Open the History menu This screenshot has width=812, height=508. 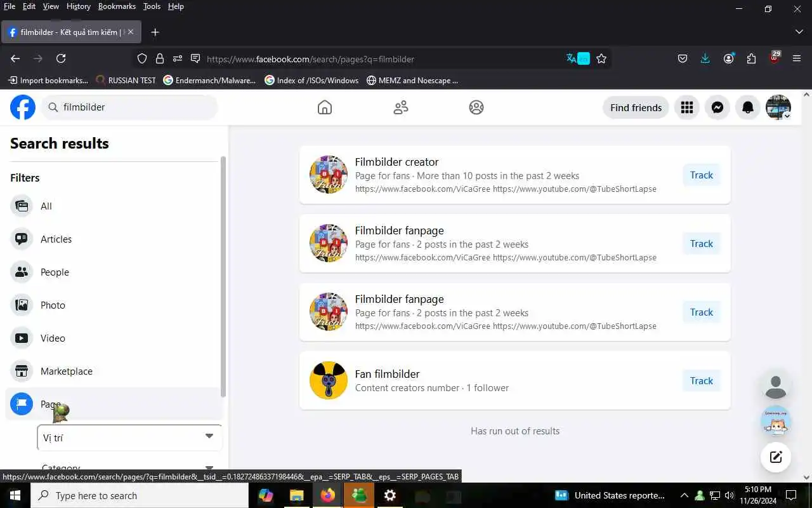(79, 6)
